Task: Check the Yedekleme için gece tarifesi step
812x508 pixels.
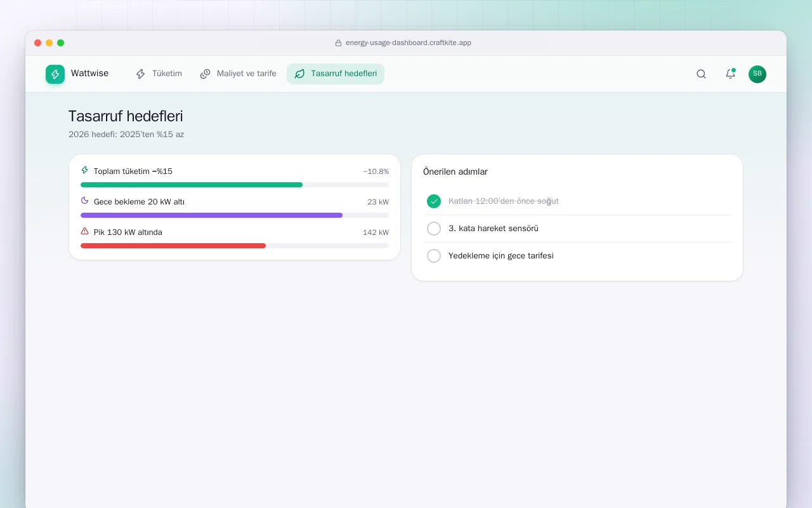Action: 434,256
